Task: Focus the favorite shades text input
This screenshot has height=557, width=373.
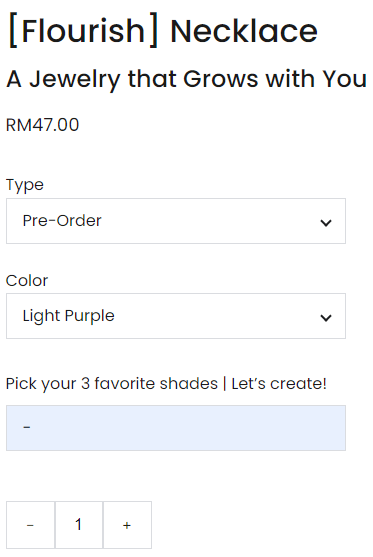Action: [176, 428]
